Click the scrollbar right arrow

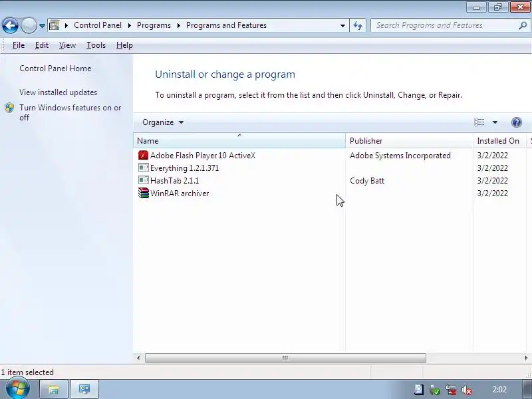pos(526,358)
